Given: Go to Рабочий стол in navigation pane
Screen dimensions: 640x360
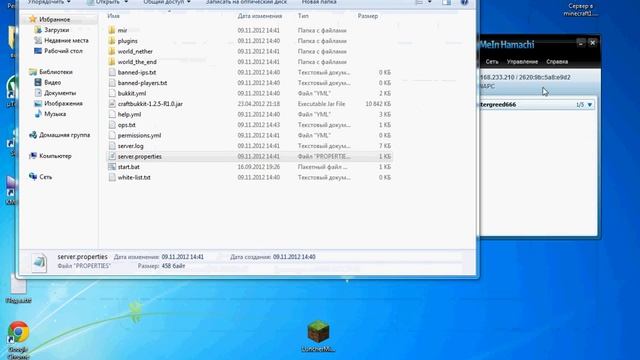Looking at the screenshot, I should coord(58,51).
